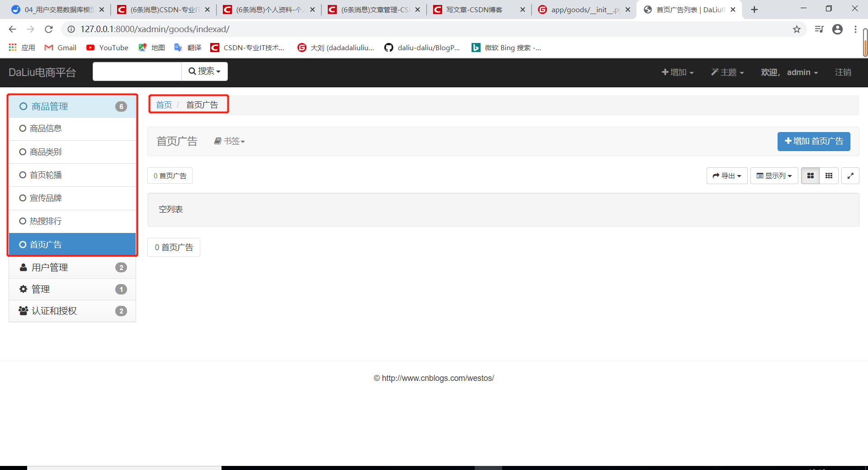Open the 主题 theme dropdown
This screenshot has height=470, width=868.
click(727, 72)
